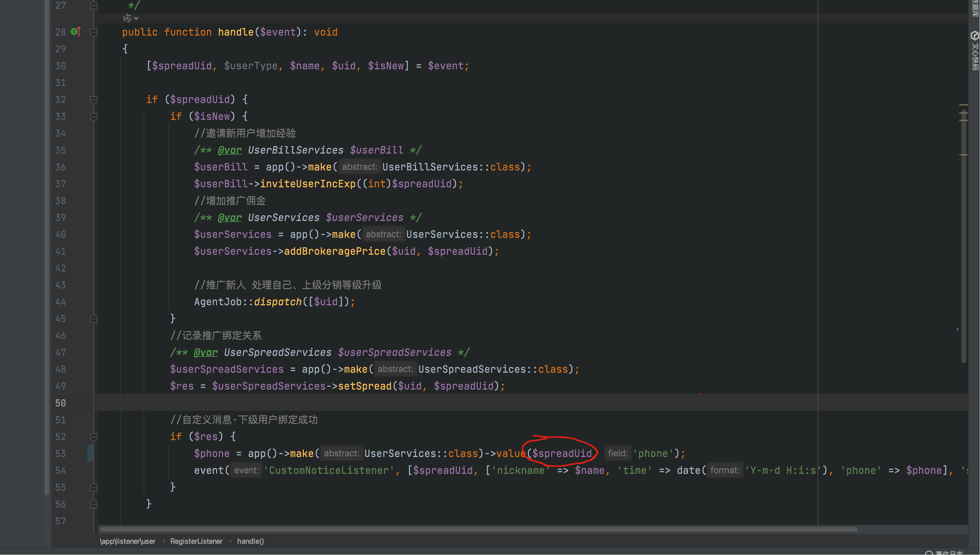
Task: Click the fold-end marker on line 55
Action: point(93,487)
